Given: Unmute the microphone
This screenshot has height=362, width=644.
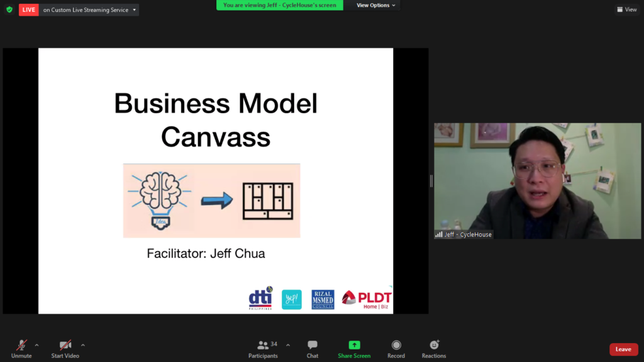Looking at the screenshot, I should (x=21, y=346).
